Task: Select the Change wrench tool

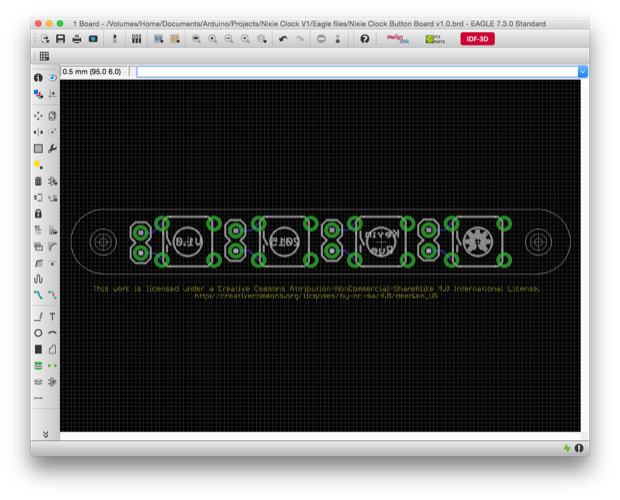Action: click(52, 149)
